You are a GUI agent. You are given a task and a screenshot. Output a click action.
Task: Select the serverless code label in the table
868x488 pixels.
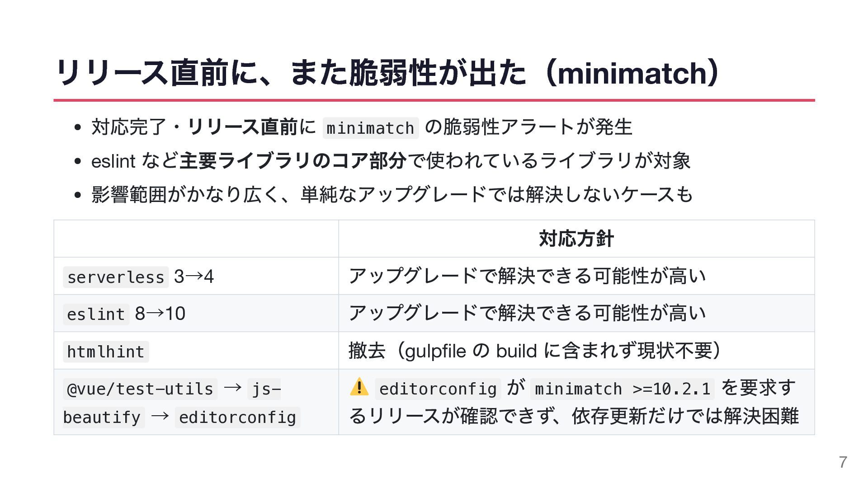coord(116,277)
